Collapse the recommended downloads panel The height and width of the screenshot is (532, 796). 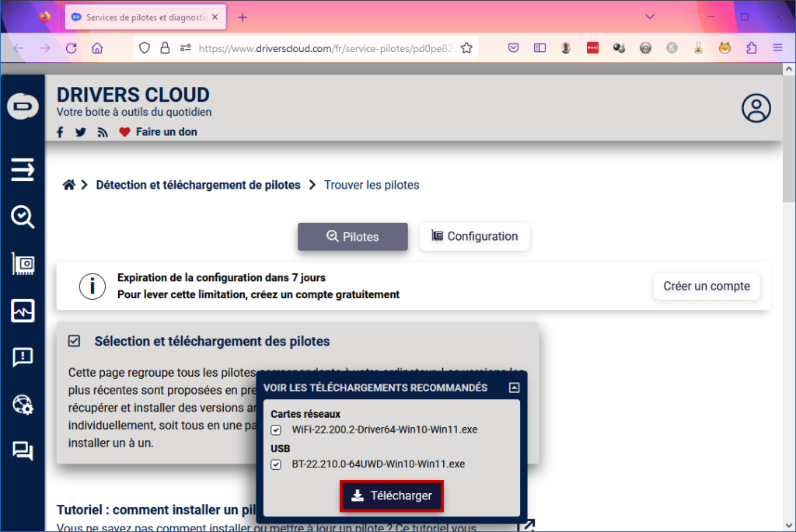[x=514, y=388]
